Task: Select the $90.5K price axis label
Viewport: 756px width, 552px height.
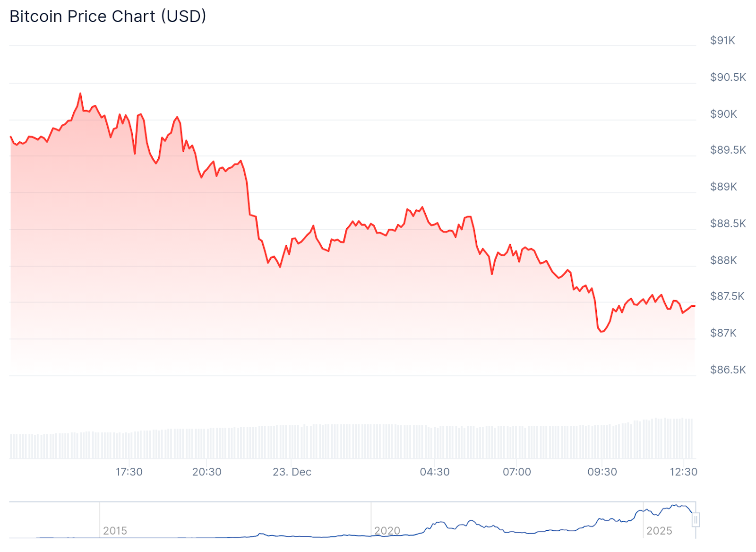Action: [x=728, y=77]
